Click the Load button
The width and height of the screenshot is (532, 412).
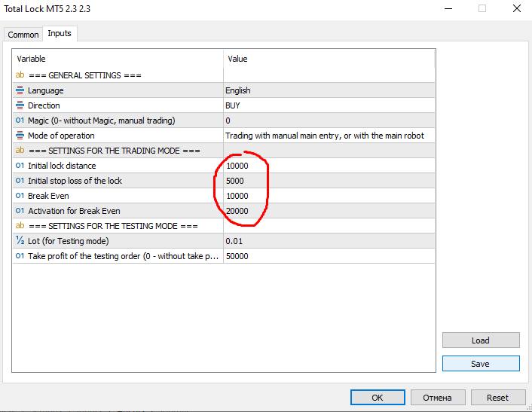(x=481, y=340)
